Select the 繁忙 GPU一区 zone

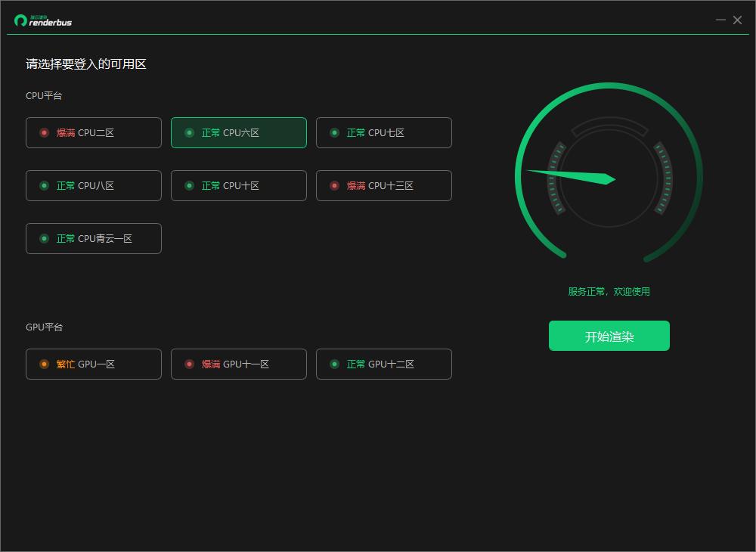coord(94,364)
